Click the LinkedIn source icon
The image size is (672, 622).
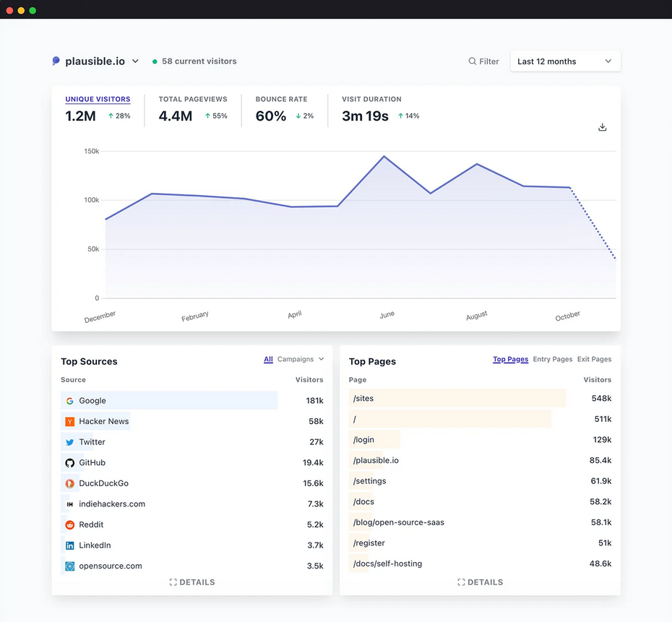[x=70, y=545]
